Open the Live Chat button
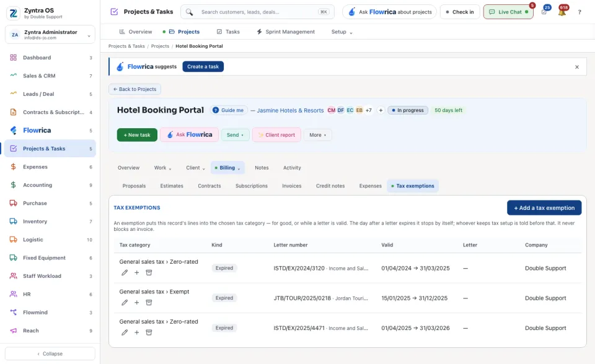This screenshot has width=595, height=364. coord(508,12)
